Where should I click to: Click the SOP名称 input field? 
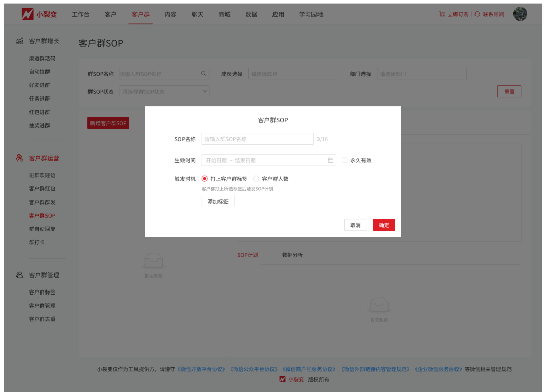coord(257,139)
